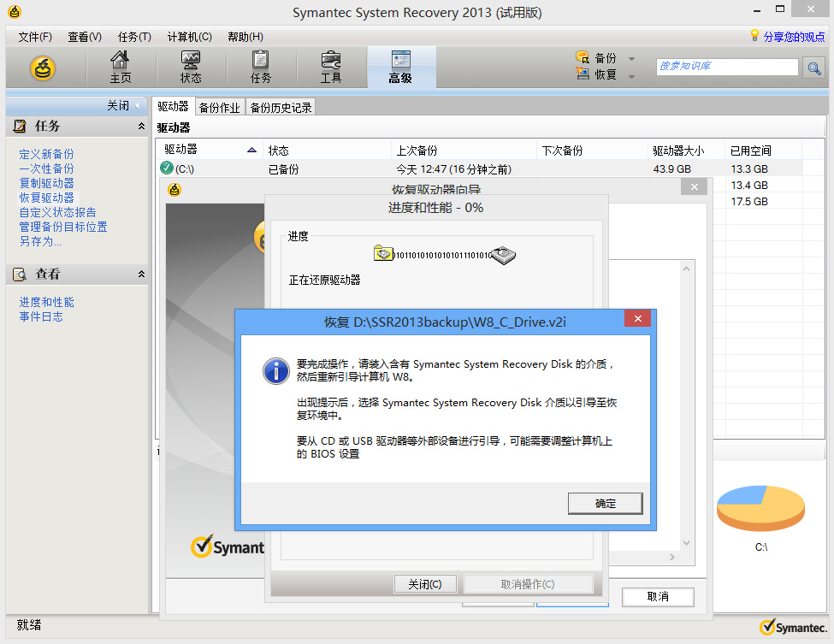Click the Symantec logo icon in toolbar

pyautogui.click(x=43, y=68)
